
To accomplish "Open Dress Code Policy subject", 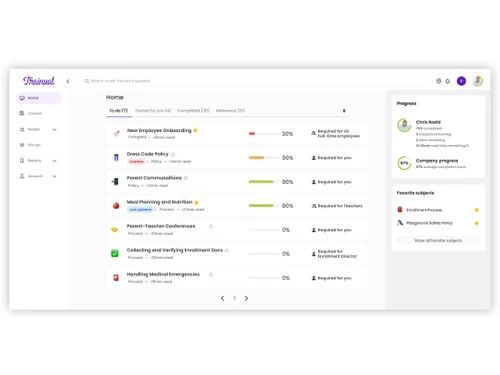I will pos(148,154).
